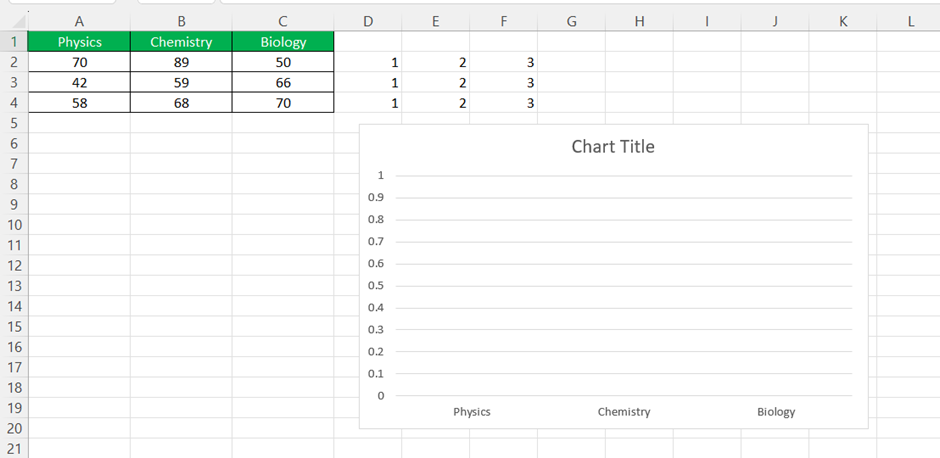Image resolution: width=940 pixels, height=458 pixels.
Task: Select the chart's Biology axis label
Action: point(776,412)
